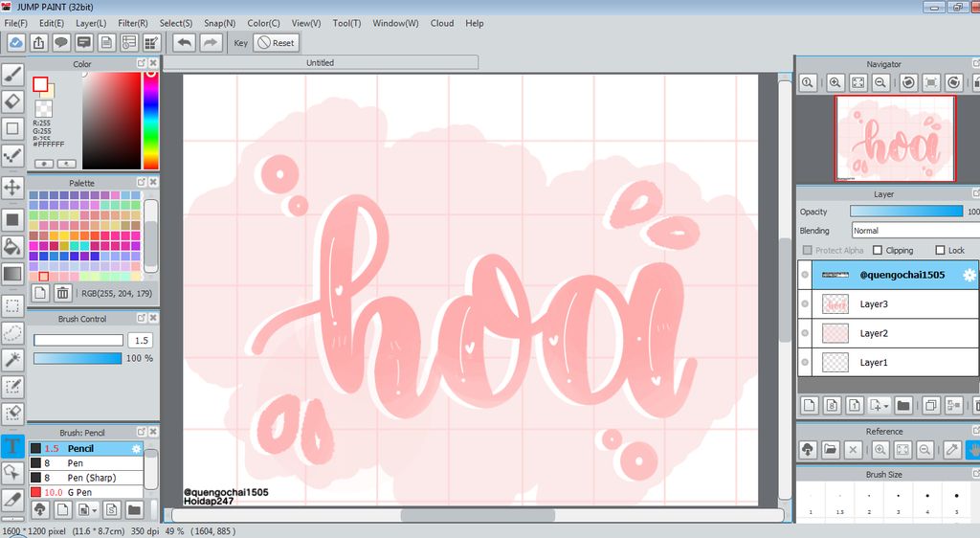This screenshot has width=980, height=538.
Task: Open Pencil brush settings gear
Action: tap(136, 449)
